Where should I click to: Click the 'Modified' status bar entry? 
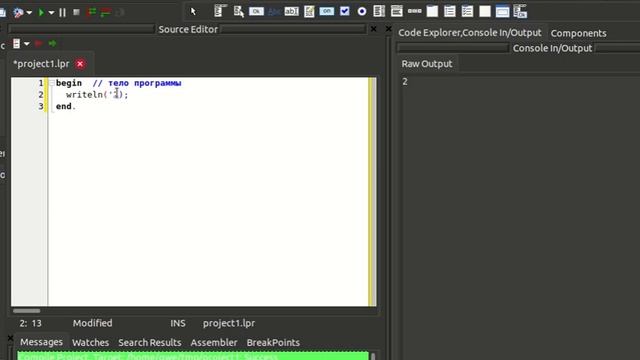93,323
